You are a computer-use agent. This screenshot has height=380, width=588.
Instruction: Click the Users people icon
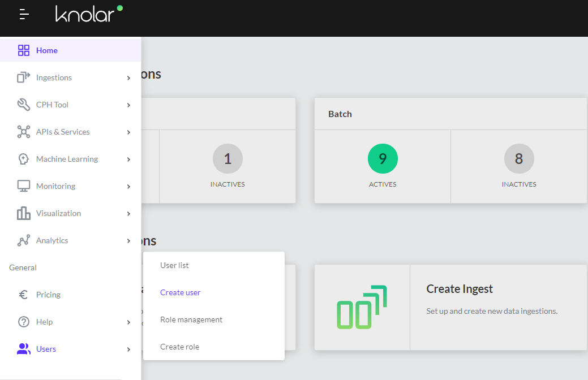(x=24, y=349)
